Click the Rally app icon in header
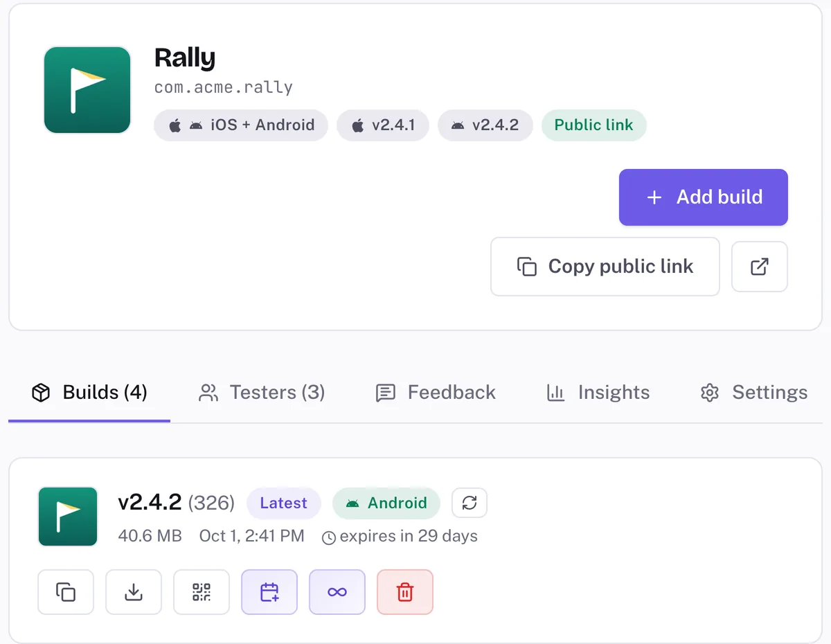 [x=87, y=90]
